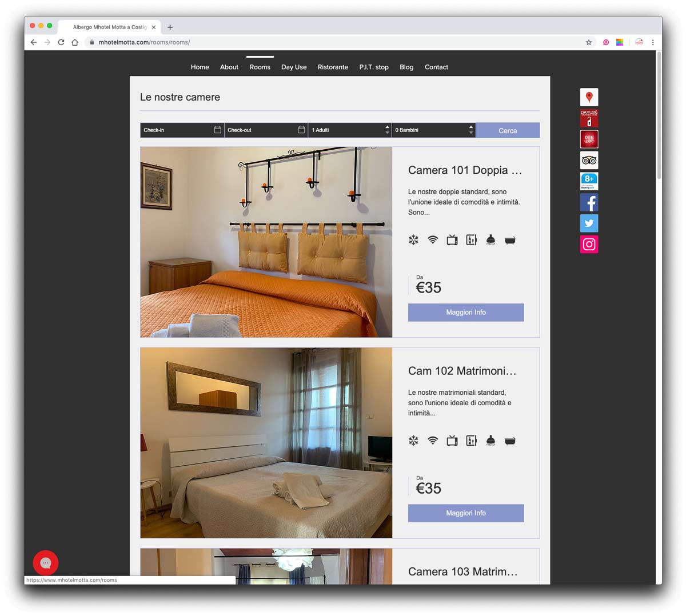Image resolution: width=686 pixels, height=616 pixels.
Task: Open the Cam 102 bedroom photo
Action: (266, 443)
